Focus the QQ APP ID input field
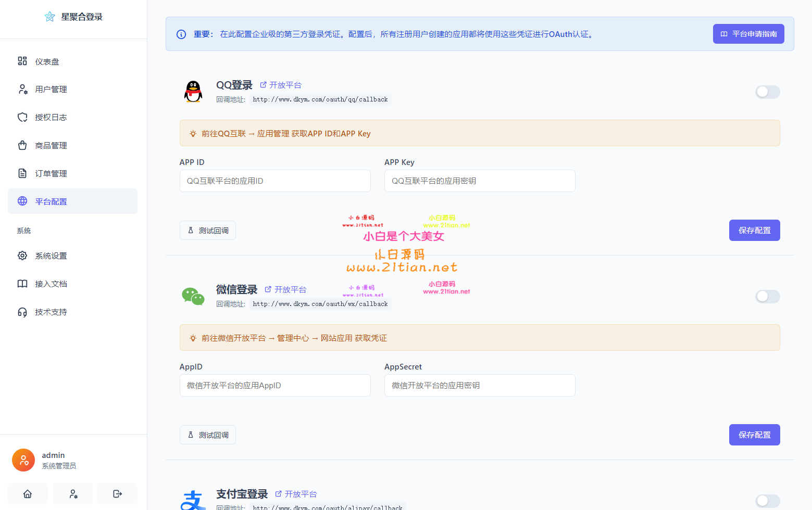This screenshot has width=812, height=510. pos(275,181)
